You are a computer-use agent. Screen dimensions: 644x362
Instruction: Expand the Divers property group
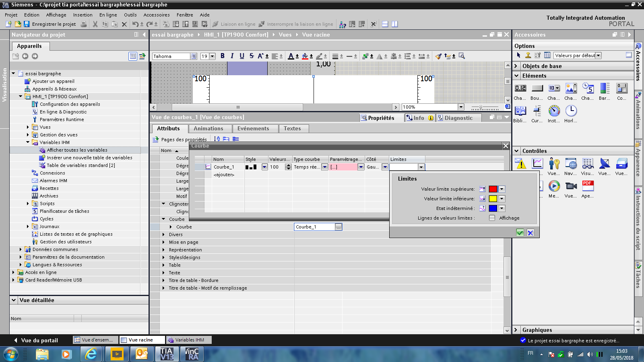point(163,234)
